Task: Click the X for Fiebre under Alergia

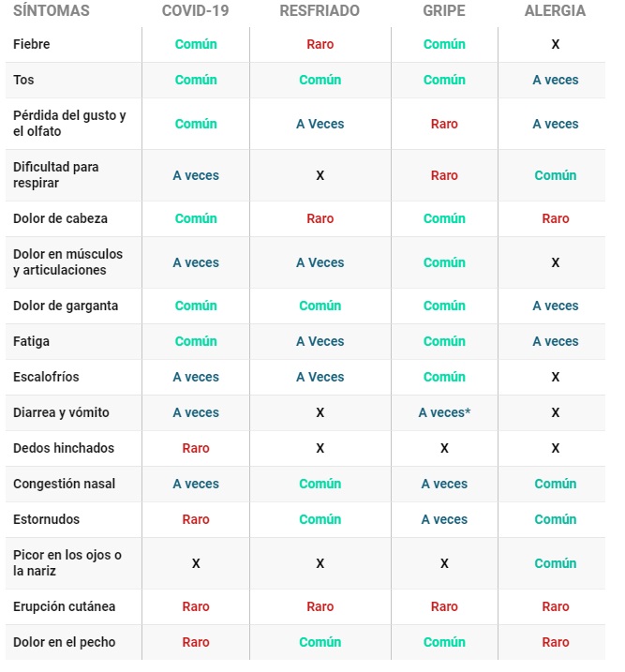Action: click(x=555, y=44)
